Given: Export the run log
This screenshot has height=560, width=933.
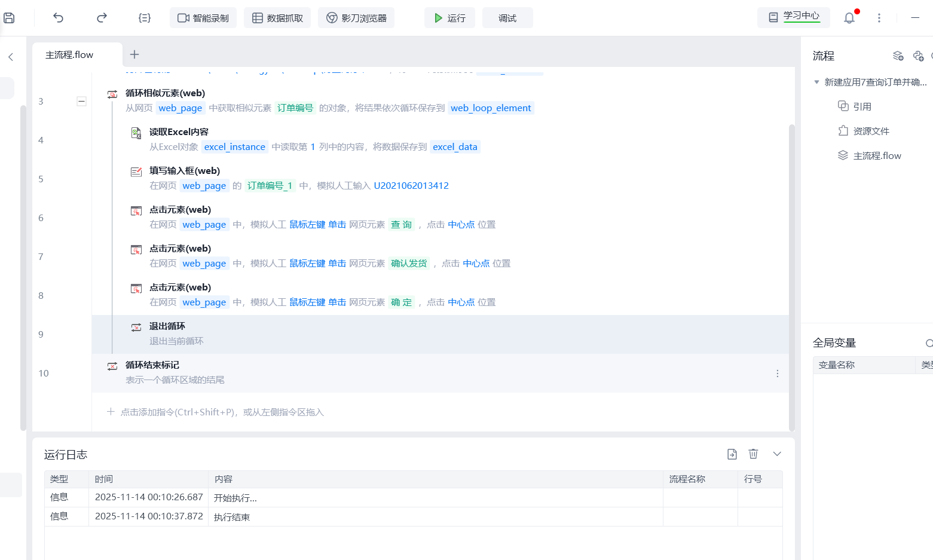Looking at the screenshot, I should point(732,454).
